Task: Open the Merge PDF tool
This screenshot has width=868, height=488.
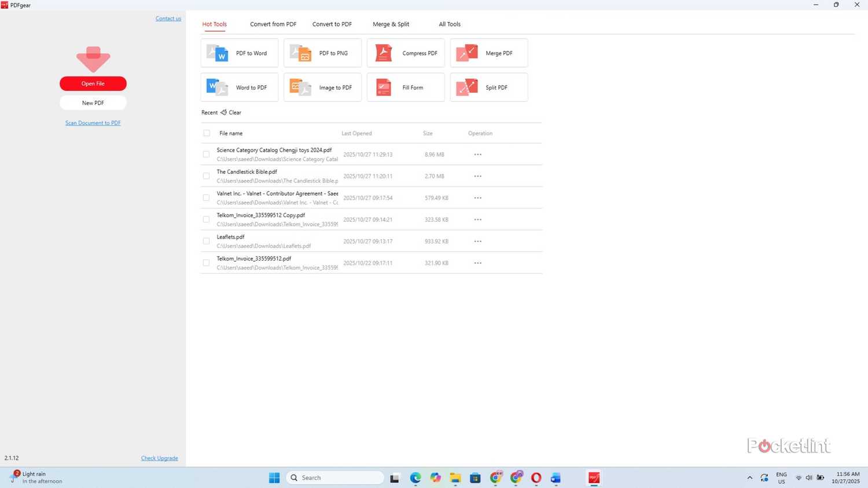Action: (489, 53)
